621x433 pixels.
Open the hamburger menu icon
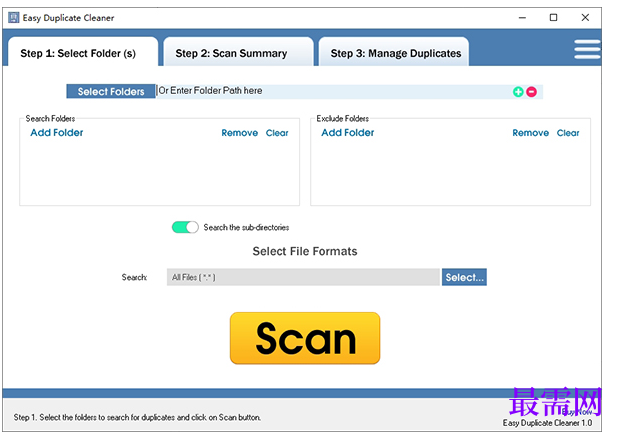click(587, 49)
